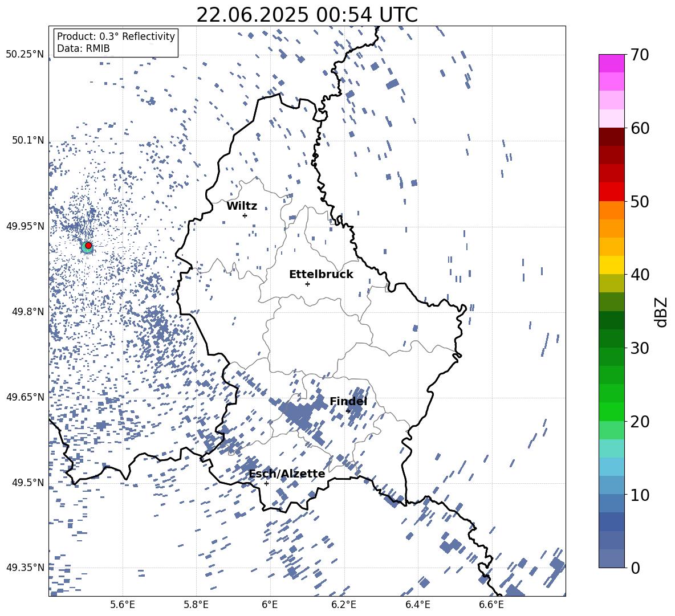Click the colorbar tick value 30
The image size is (675, 616).
(640, 348)
